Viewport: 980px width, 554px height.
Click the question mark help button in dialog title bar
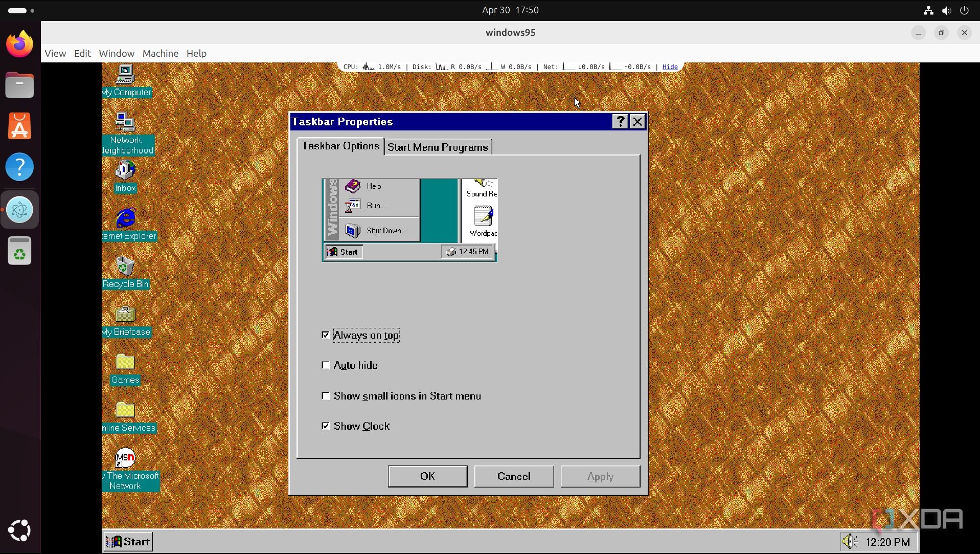point(620,122)
